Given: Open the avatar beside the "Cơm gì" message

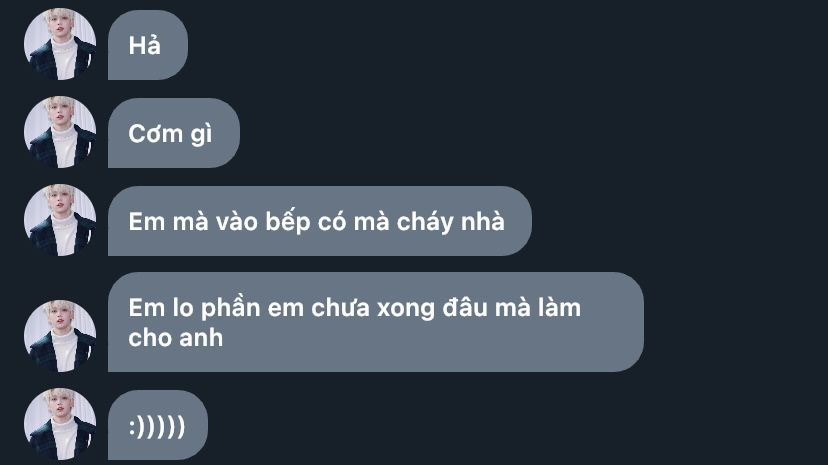Looking at the screenshot, I should point(60,132).
